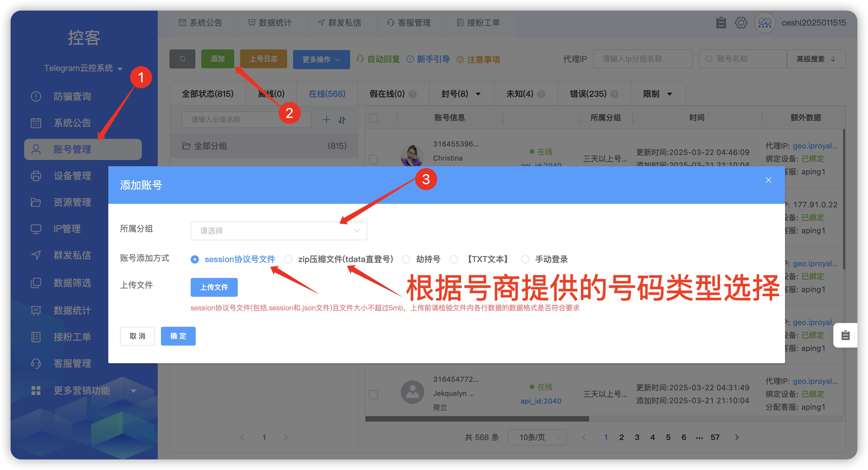The image size is (868, 470).
Task: Open the 所属分组 dropdown selector
Action: coord(278,231)
